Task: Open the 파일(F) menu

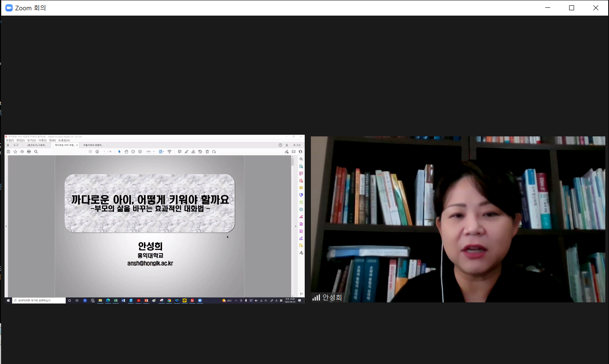Action: [9, 141]
